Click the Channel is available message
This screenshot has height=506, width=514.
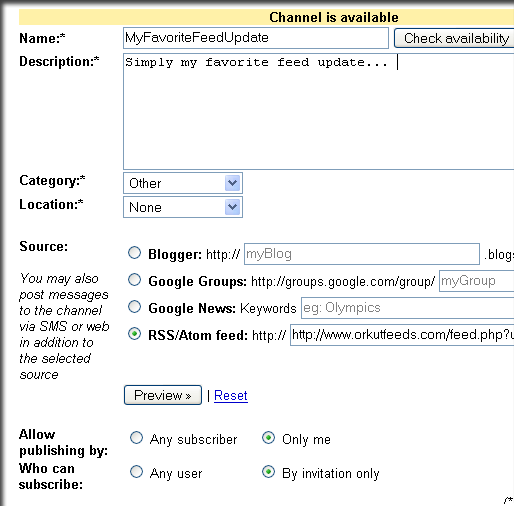click(x=334, y=17)
